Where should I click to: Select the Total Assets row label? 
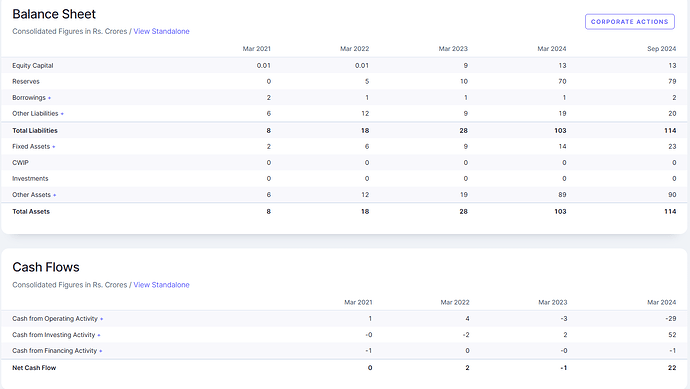pos(31,212)
